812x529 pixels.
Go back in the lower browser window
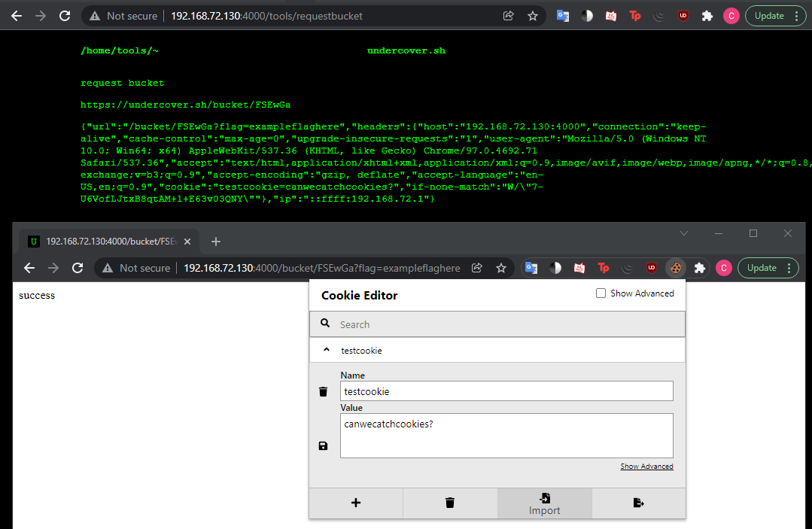(29, 268)
